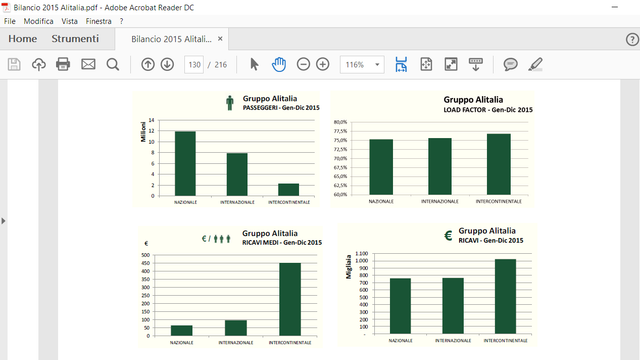
Task: Switch to the Strumenti tab
Action: 75,39
